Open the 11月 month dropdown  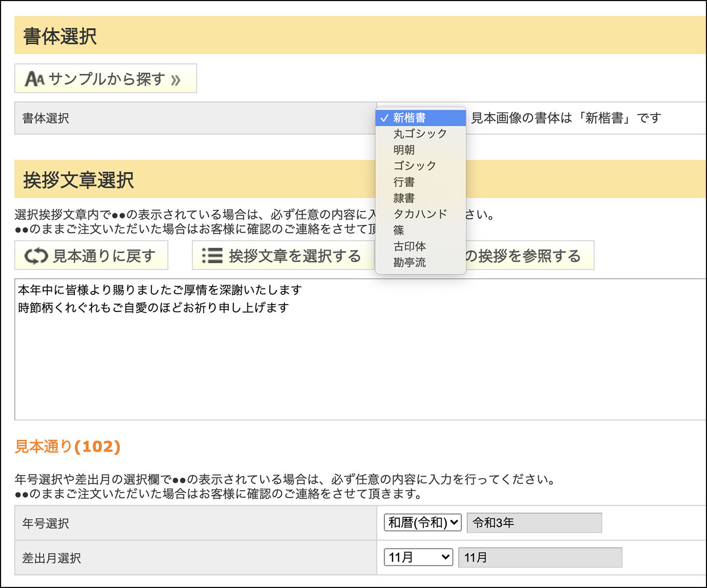coord(418,557)
